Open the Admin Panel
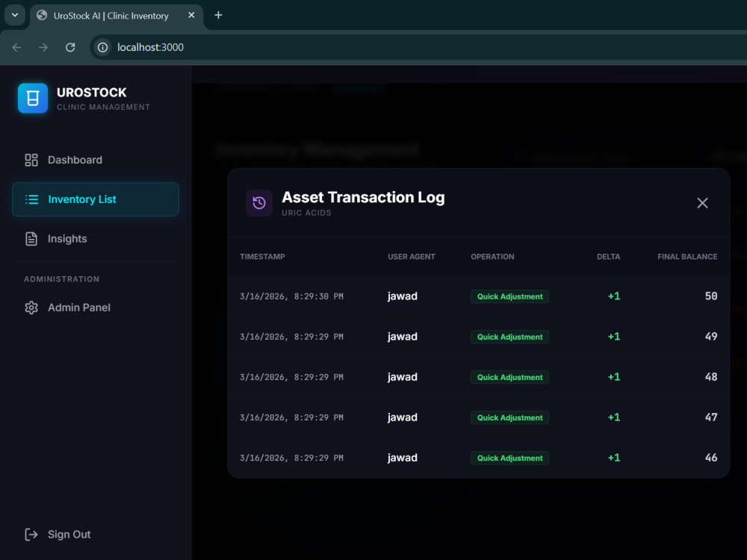The width and height of the screenshot is (747, 560). [96, 308]
